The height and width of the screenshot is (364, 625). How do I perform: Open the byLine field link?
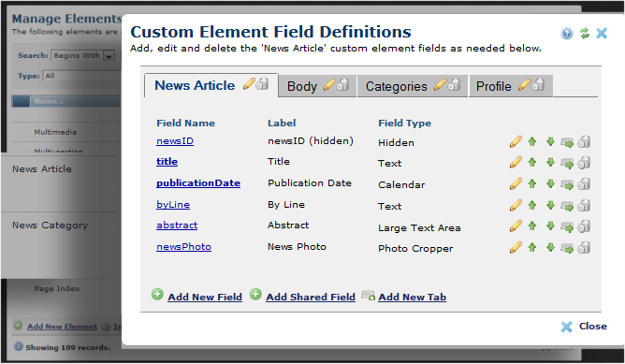[173, 205]
